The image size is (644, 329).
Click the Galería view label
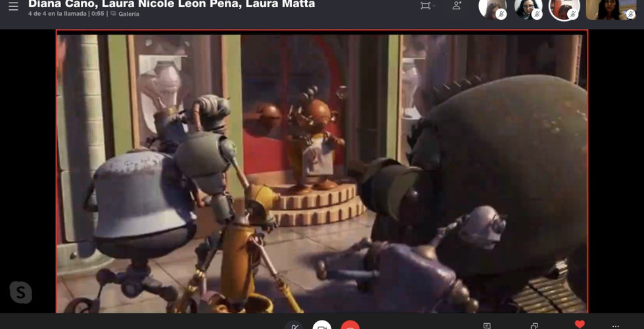(x=129, y=14)
